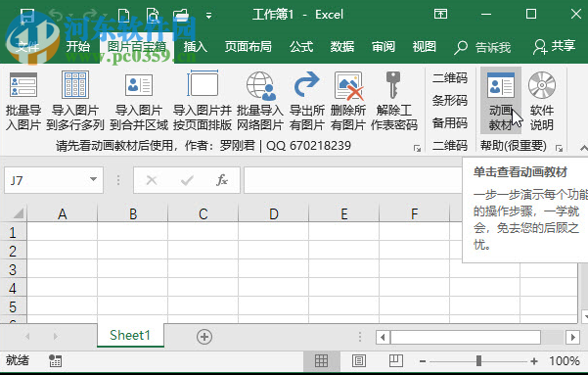Open Name Box dropdown arrow
The height and width of the screenshot is (375, 588).
coord(93,180)
